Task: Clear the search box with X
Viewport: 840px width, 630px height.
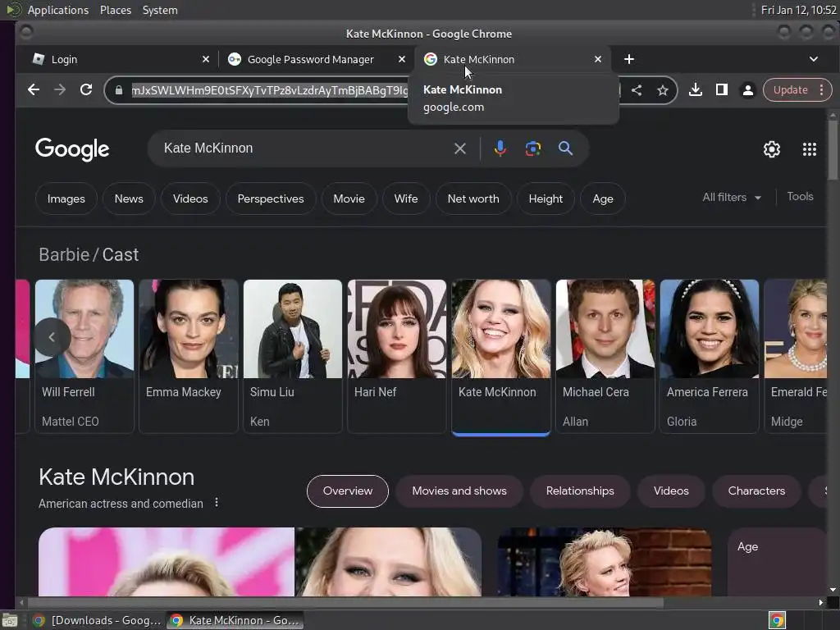Action: pyautogui.click(x=459, y=148)
